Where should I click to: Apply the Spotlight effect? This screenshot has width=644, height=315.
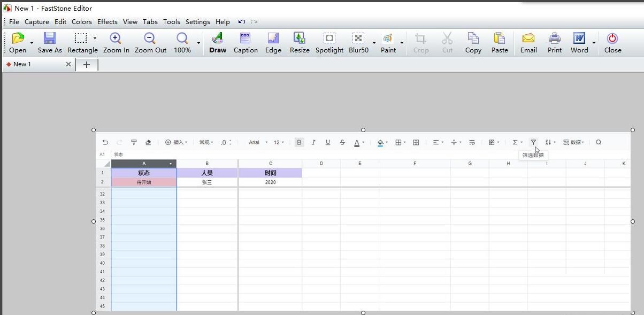pos(329,39)
